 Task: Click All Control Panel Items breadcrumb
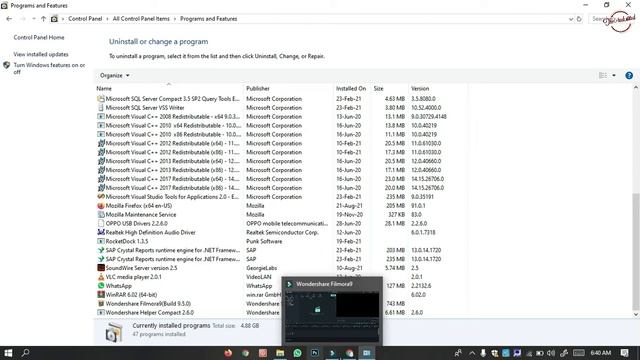click(x=141, y=19)
